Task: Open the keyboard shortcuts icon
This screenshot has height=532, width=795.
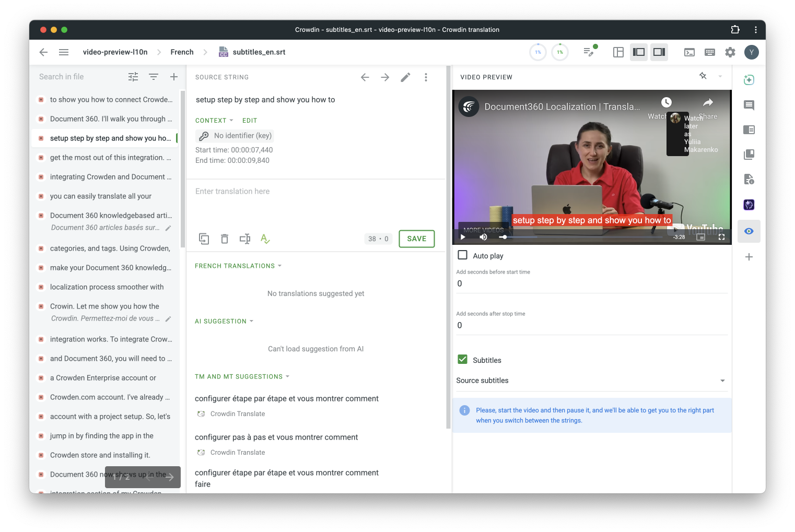Action: (x=710, y=52)
